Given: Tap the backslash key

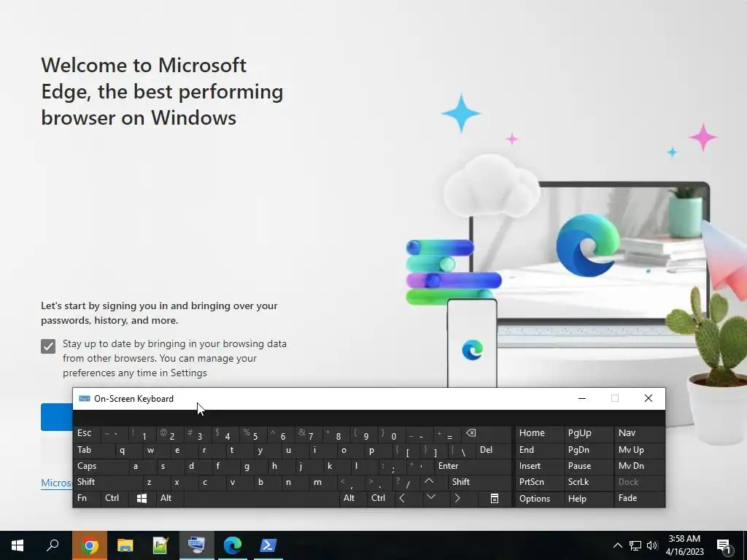Looking at the screenshot, I should coord(461,449).
